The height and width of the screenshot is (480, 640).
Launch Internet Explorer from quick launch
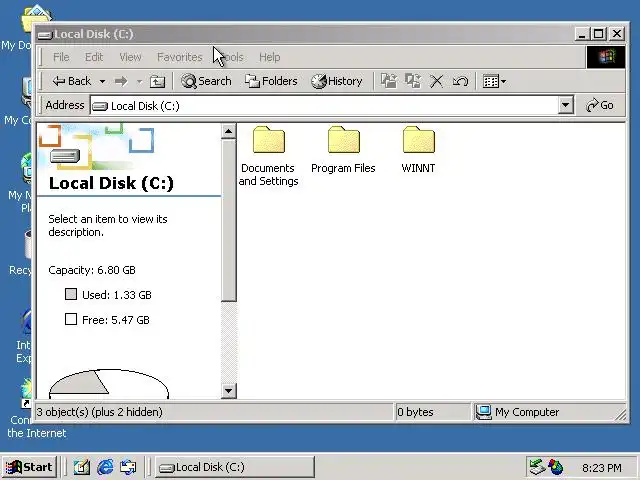point(105,467)
